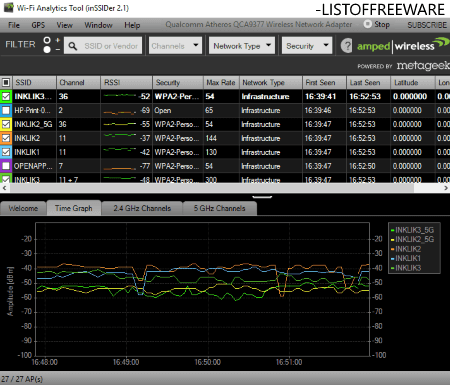This screenshot has height=385, width=450.
Task: Sort by the SSID column header
Action: tap(34, 82)
